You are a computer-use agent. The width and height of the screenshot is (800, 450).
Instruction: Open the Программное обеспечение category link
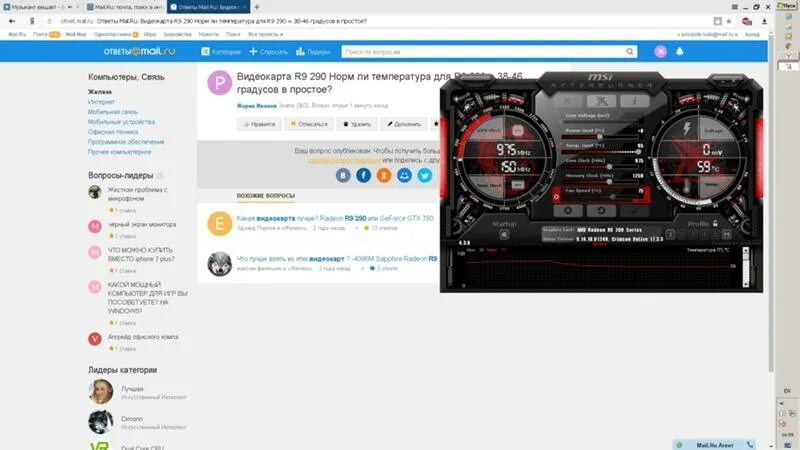click(126, 142)
